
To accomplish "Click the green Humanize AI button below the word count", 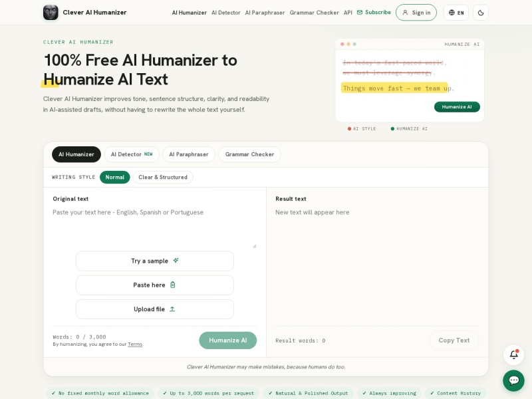I will pyautogui.click(x=227, y=340).
